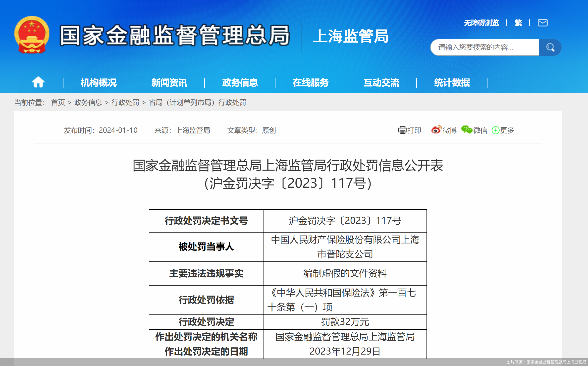Click the 文章类型：原创 text
The width and height of the screenshot is (588, 366).
pos(251,130)
